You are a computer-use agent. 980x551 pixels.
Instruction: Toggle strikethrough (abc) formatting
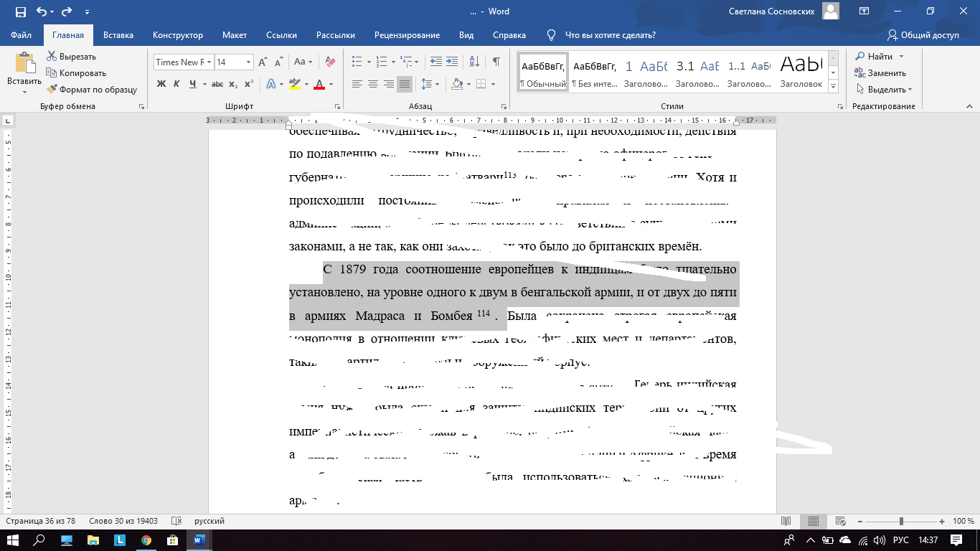218,84
